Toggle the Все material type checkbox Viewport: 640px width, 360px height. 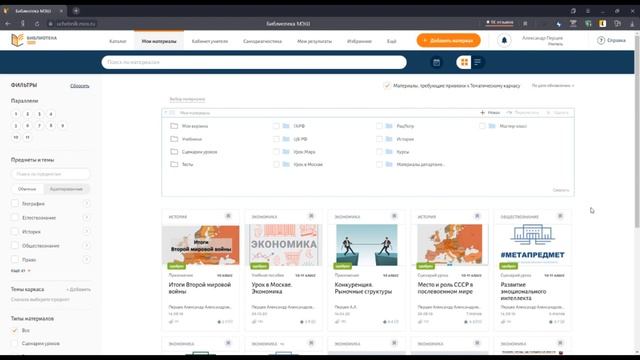(15, 330)
